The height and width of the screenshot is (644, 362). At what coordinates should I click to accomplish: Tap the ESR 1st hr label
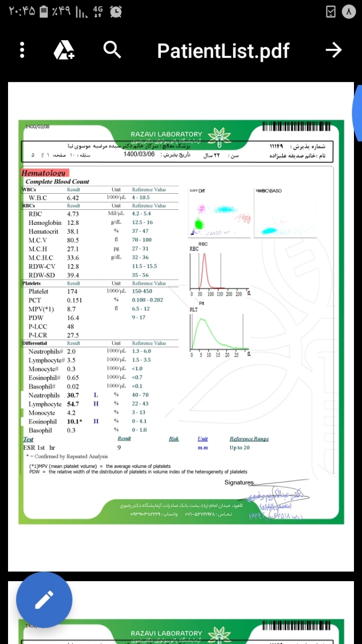[x=39, y=447]
